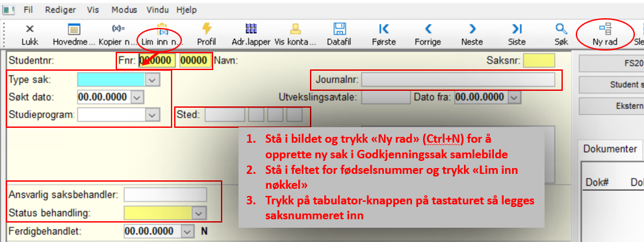Image resolution: width=644 pixels, height=242 pixels.
Task: Click the first Fnr input field
Action: tap(157, 61)
